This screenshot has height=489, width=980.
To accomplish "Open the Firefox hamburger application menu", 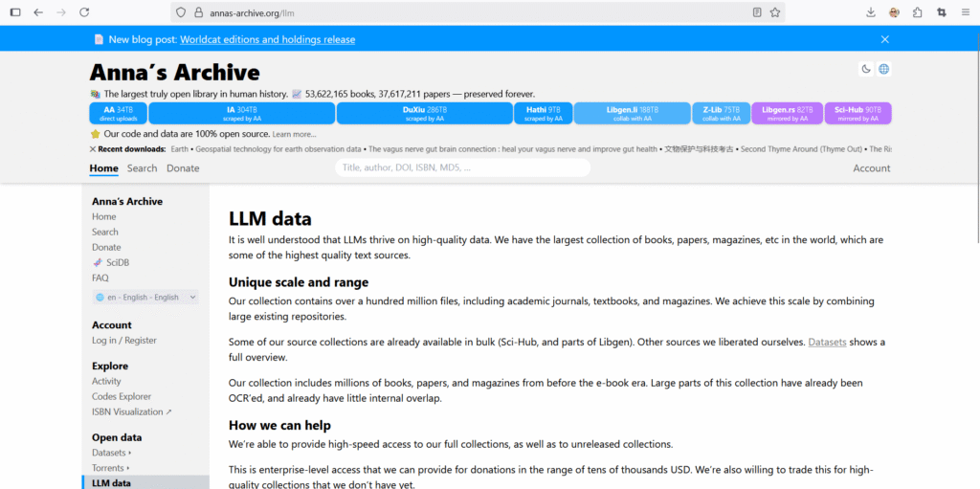I will [965, 12].
